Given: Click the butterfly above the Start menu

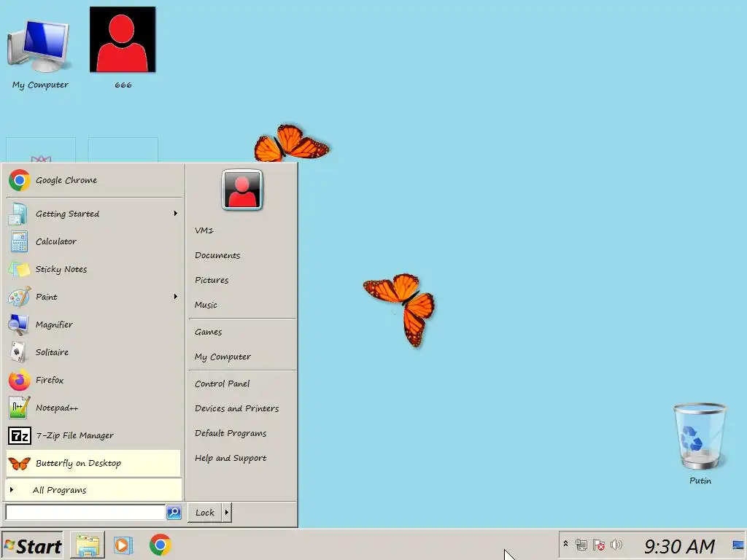Looking at the screenshot, I should (290, 144).
